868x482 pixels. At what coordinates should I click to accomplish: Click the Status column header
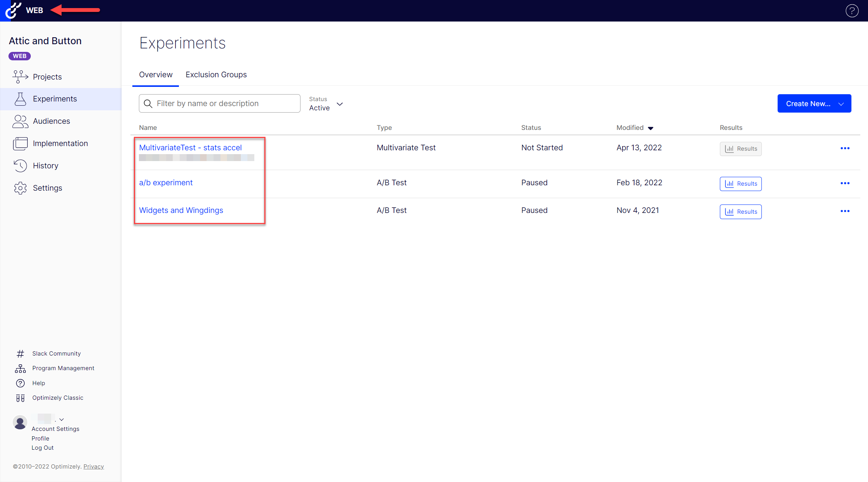pyautogui.click(x=531, y=128)
